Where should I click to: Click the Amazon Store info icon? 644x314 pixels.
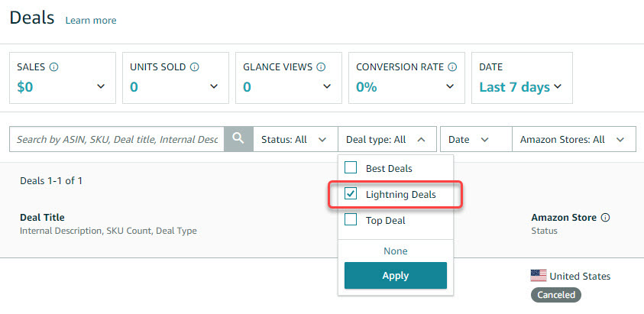click(606, 218)
